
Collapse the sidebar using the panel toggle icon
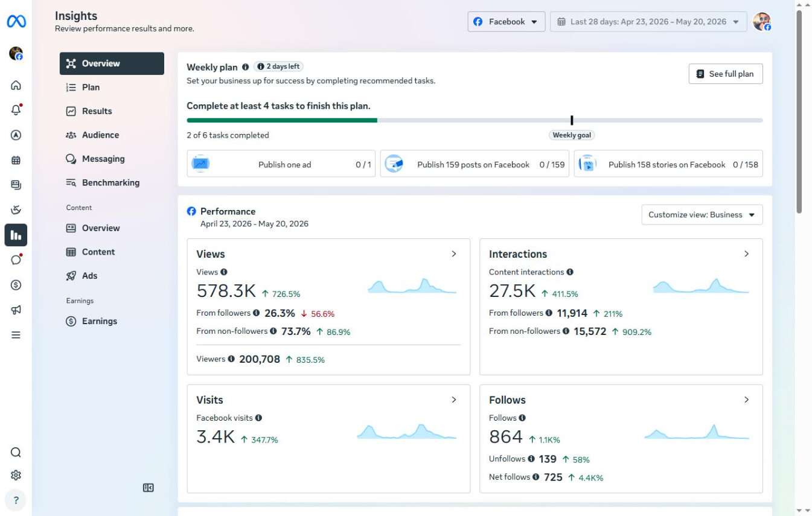[x=149, y=488]
